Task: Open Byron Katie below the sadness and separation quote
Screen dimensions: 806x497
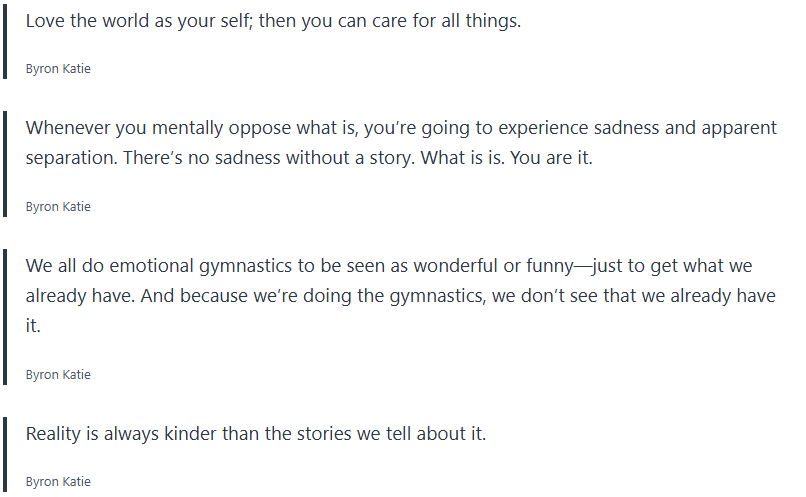Action: 58,207
